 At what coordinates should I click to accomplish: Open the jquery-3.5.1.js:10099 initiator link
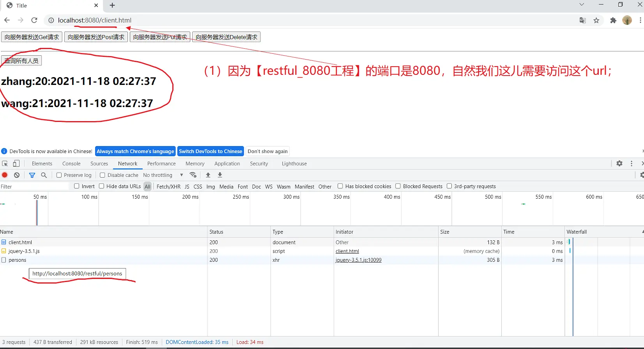point(358,260)
